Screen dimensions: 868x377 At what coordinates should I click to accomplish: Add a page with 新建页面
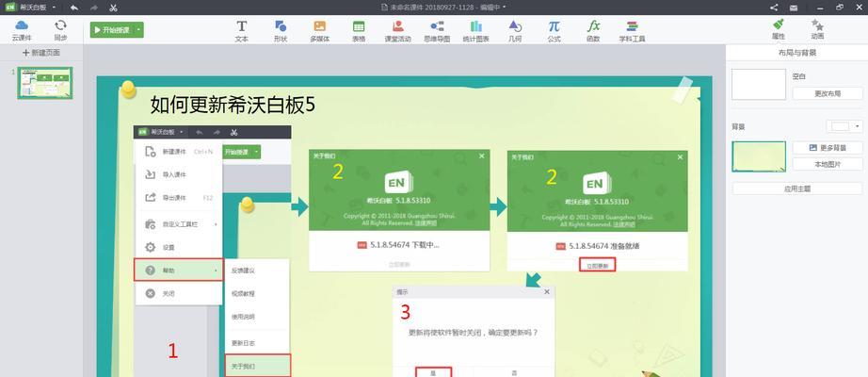pyautogui.click(x=41, y=53)
